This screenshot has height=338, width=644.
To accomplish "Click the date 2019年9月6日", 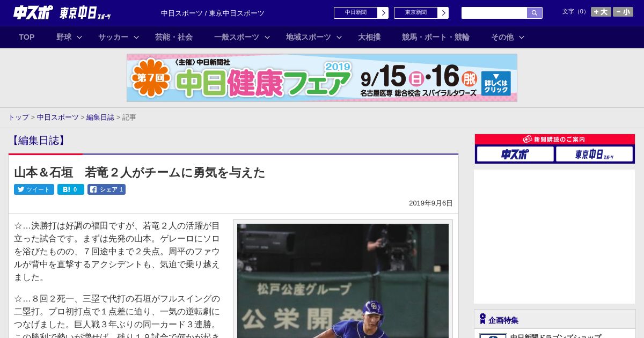I will pyautogui.click(x=431, y=203).
